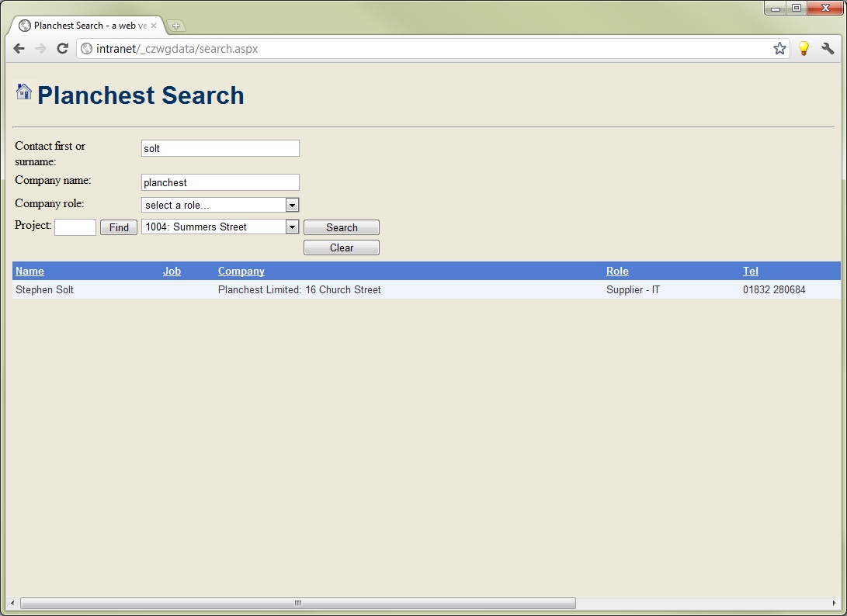Open the 'select a role...' dropdown
847x616 pixels.
220,205
